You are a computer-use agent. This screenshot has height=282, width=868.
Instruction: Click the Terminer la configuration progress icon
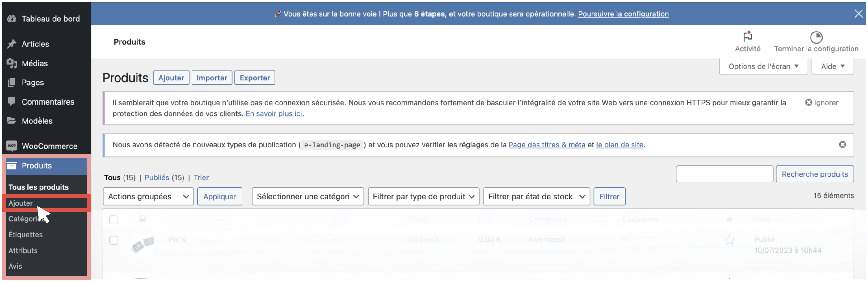coord(816,37)
